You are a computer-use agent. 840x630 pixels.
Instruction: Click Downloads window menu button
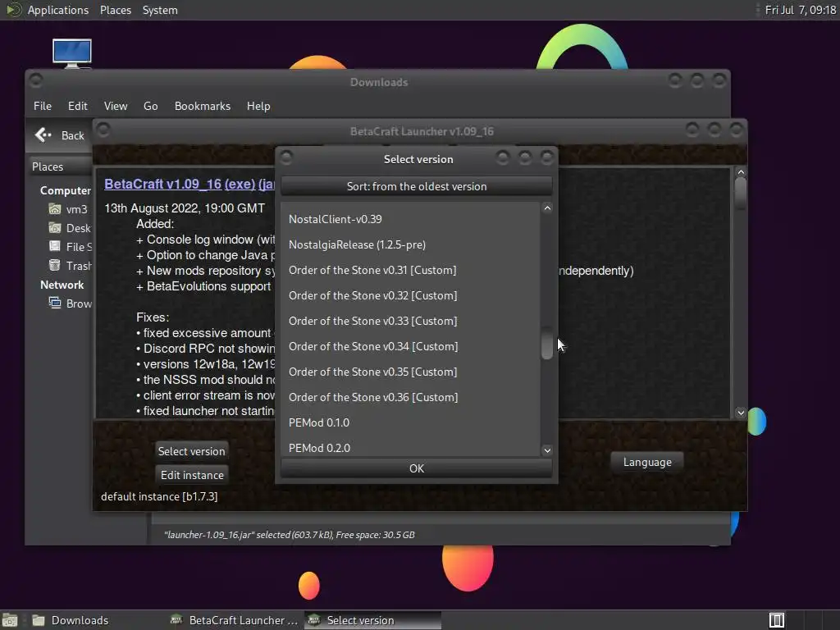[x=36, y=81]
